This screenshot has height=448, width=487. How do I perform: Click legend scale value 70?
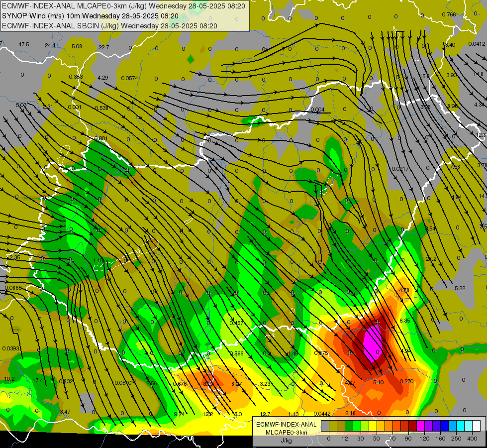(x=392, y=439)
